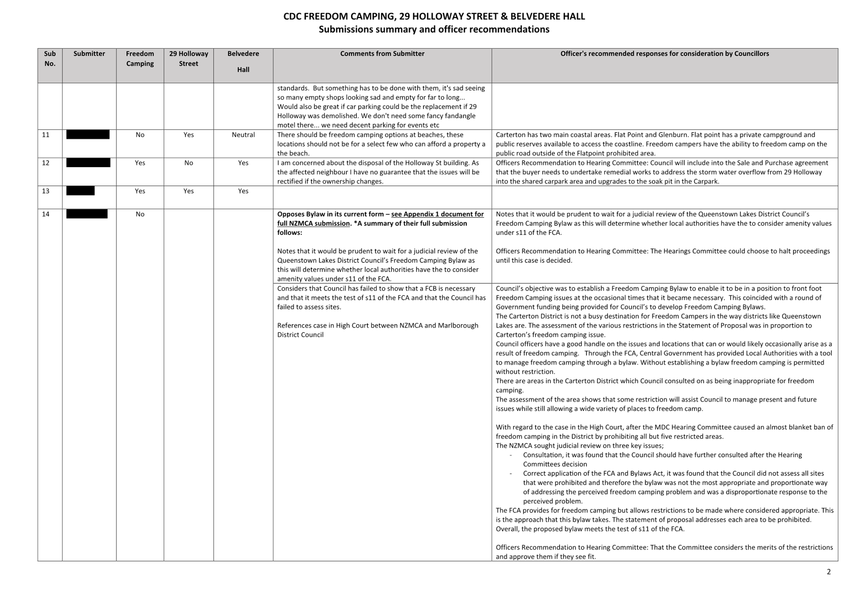Click the 'Belvedere Hall' column header
The image size is (868, 603).
tap(243, 61)
